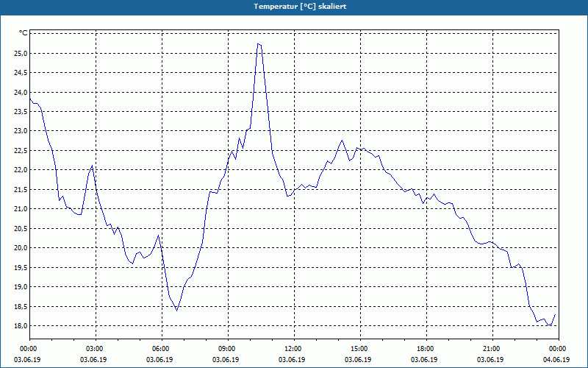Click the 25,0 y-axis label

[x=21, y=53]
